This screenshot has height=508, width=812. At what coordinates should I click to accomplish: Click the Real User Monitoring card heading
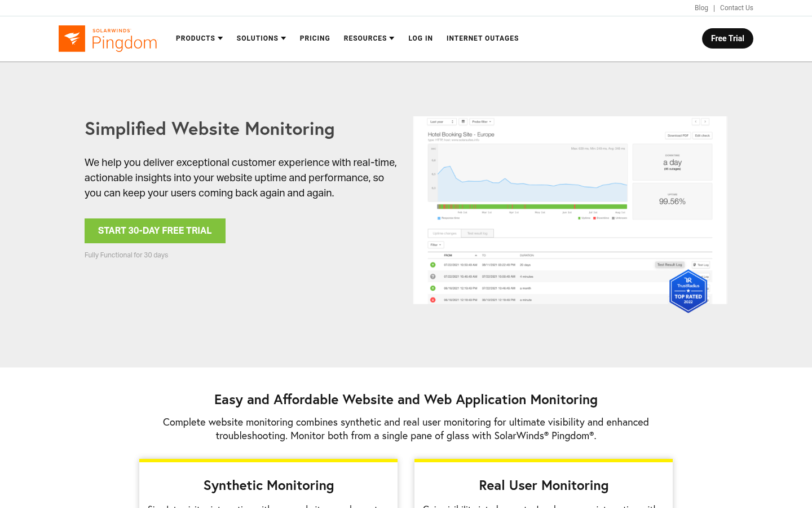point(544,485)
